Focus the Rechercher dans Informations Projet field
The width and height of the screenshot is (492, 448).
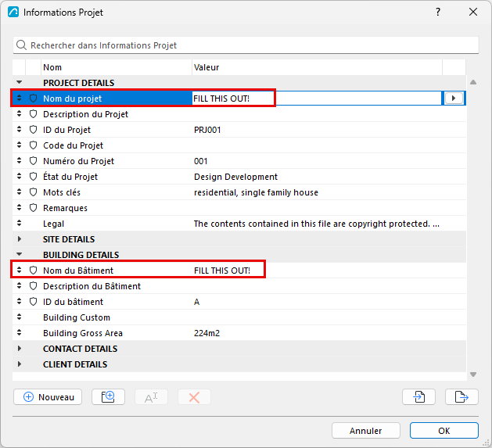(246, 45)
